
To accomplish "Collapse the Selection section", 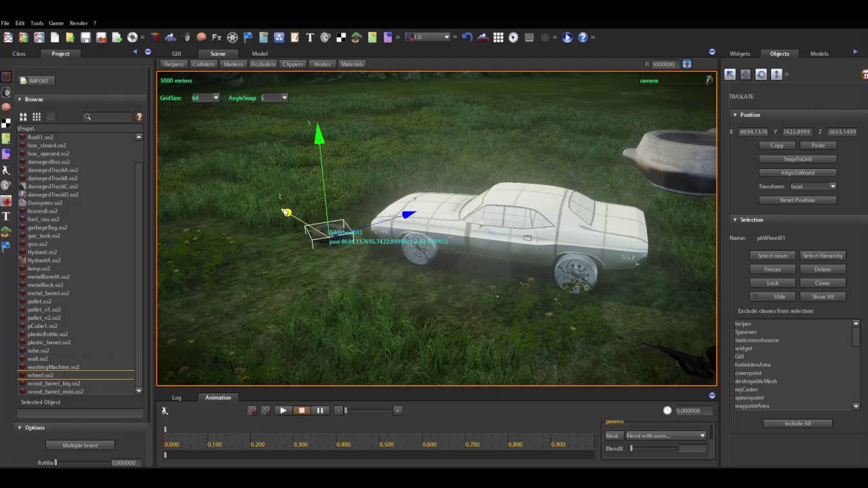I will (x=734, y=220).
